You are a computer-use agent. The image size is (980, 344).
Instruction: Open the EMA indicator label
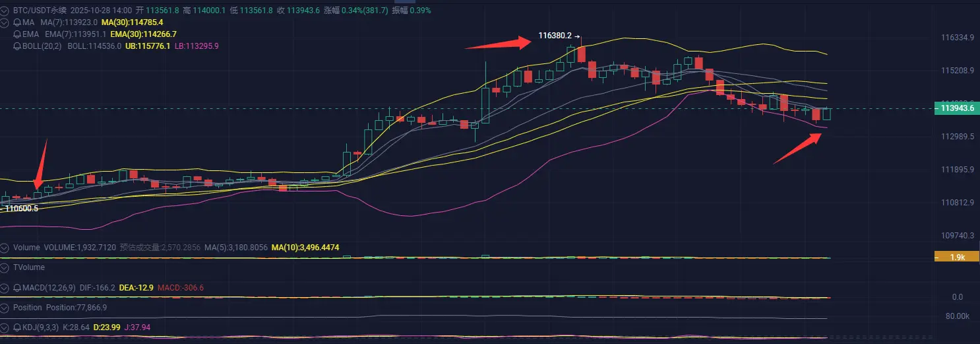pyautogui.click(x=30, y=34)
